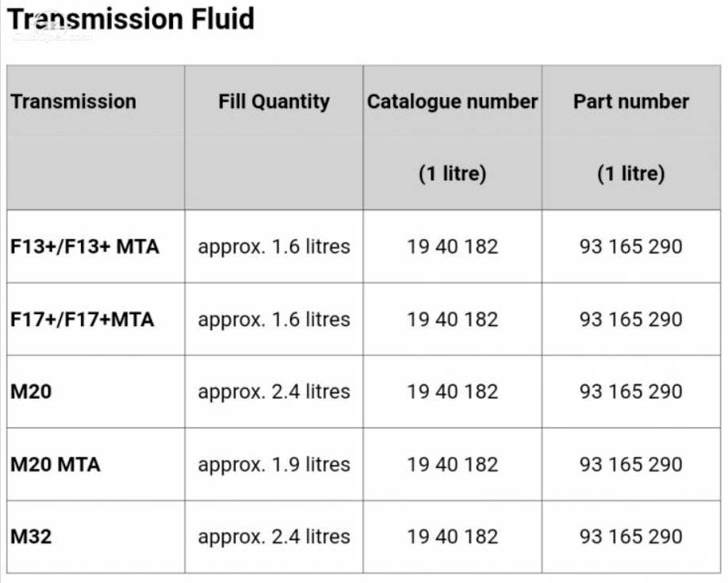Click part number in the M32 row
This screenshot has height=583, width=728.
631,536
